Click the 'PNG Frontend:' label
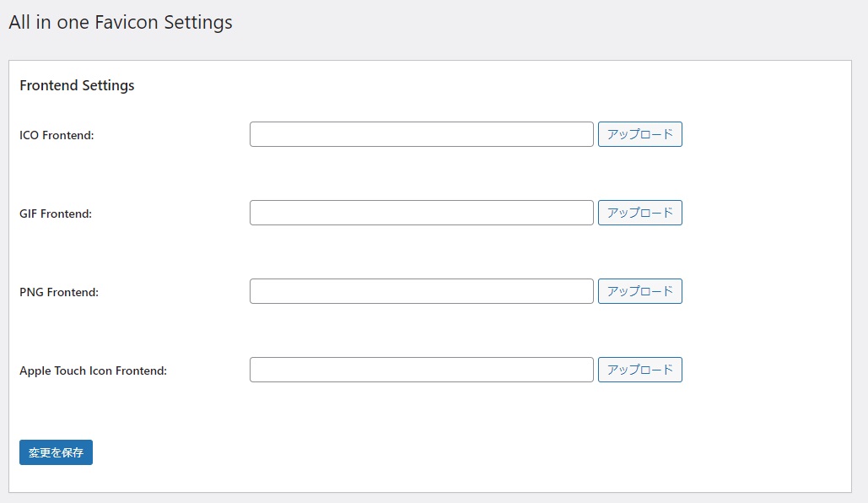Screen dimensions: 868x503 (59, 292)
